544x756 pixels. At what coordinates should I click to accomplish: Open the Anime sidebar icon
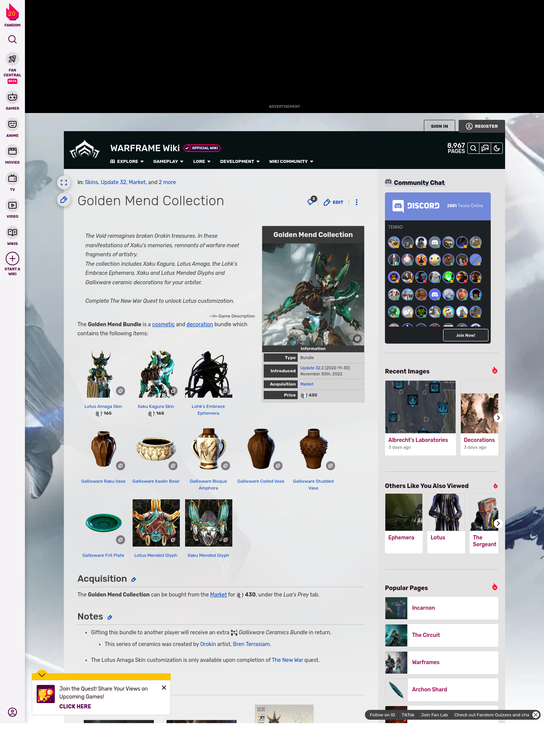[x=12, y=124]
